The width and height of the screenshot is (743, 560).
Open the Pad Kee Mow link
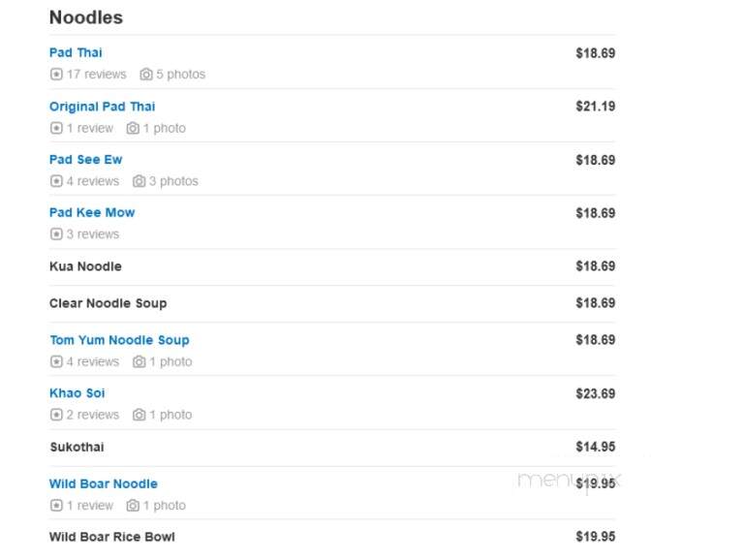[x=92, y=213]
